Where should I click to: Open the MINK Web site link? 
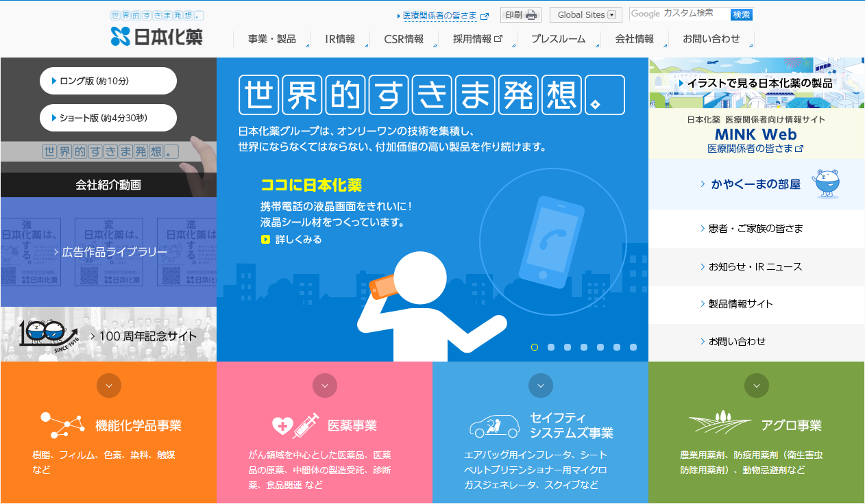[x=757, y=134]
